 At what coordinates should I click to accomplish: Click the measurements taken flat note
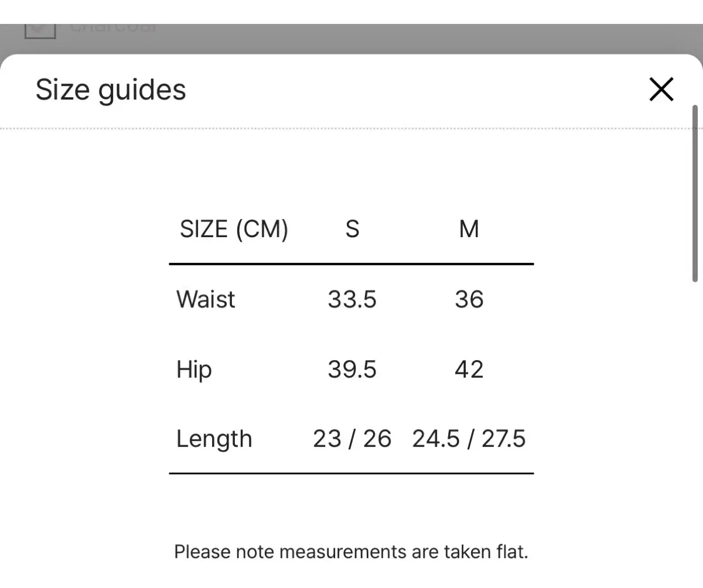(351, 552)
